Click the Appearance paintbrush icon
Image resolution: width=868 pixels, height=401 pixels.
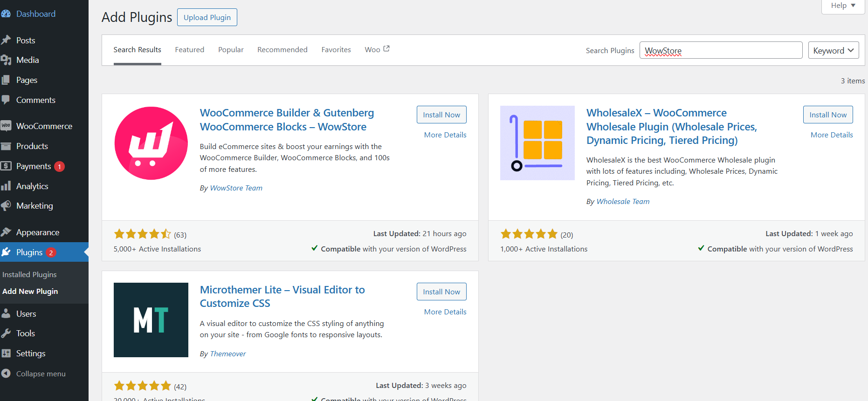[6, 232]
